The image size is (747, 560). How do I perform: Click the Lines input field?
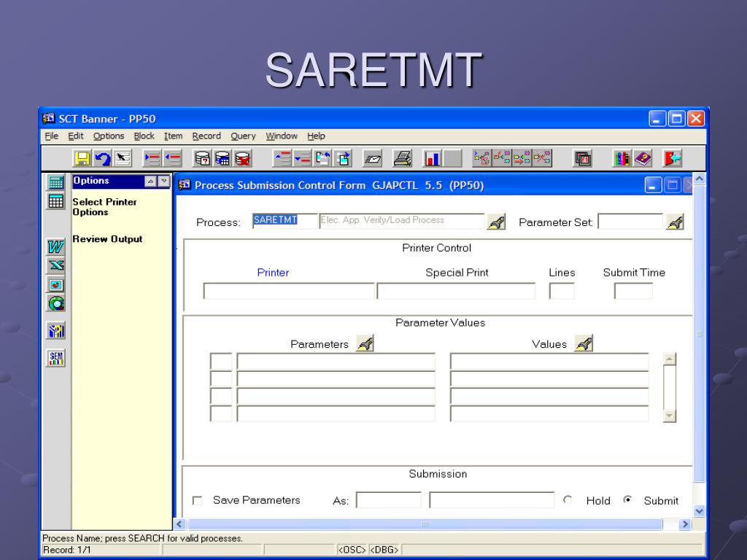pos(562,291)
